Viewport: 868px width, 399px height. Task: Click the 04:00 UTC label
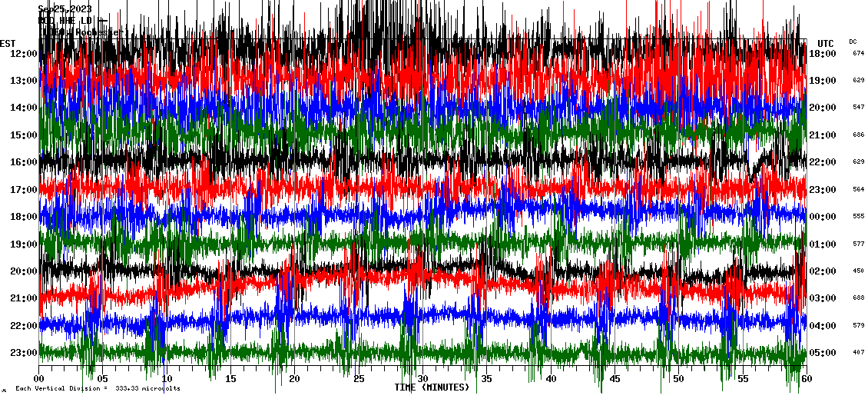(822, 325)
